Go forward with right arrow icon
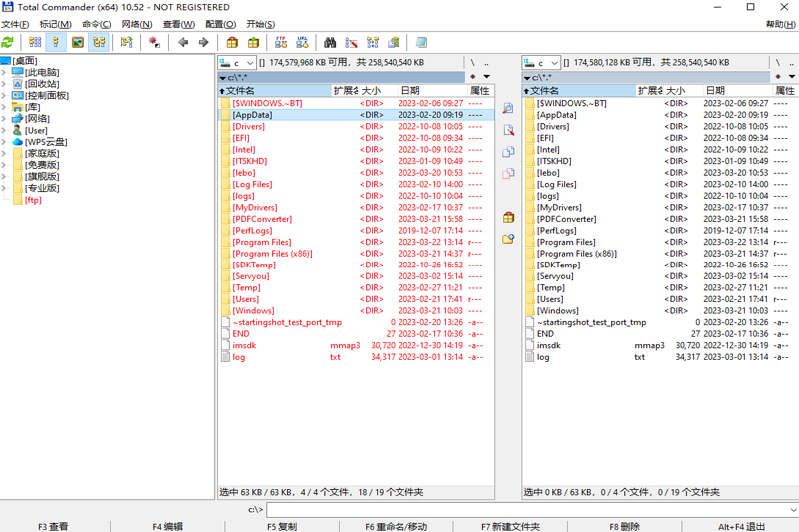The image size is (799, 532). 204,42
